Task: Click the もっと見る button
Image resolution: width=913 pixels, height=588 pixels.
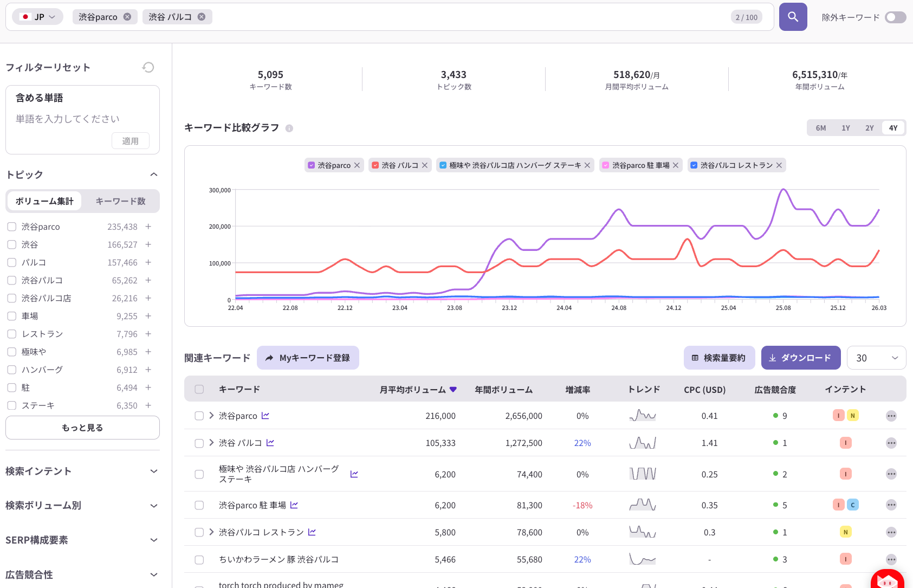Action: (x=82, y=428)
